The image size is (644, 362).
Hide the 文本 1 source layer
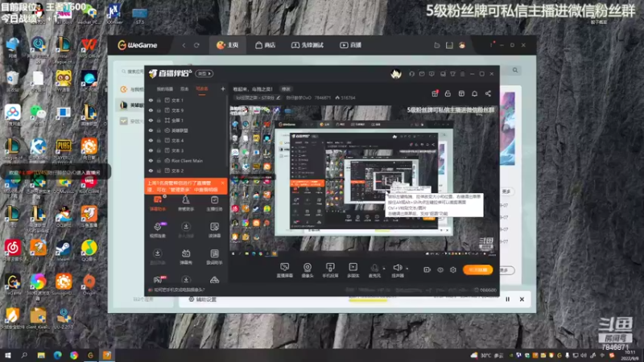tap(151, 100)
